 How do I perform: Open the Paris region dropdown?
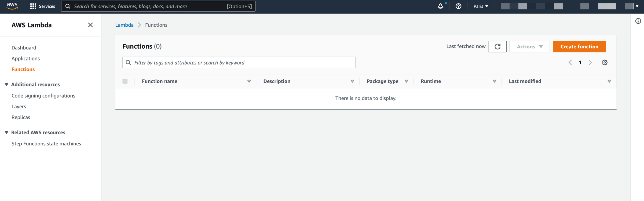point(481,6)
